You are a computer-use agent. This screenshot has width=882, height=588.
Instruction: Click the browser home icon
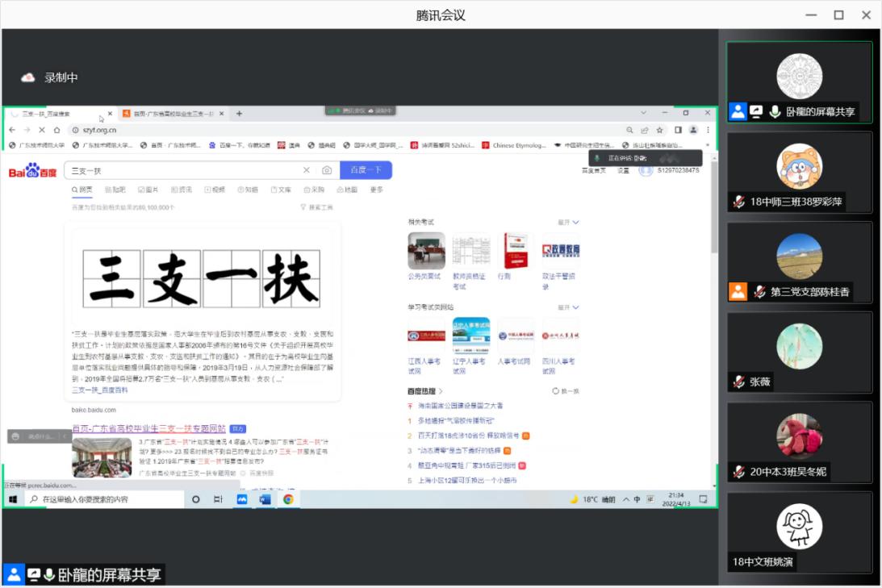click(x=56, y=130)
